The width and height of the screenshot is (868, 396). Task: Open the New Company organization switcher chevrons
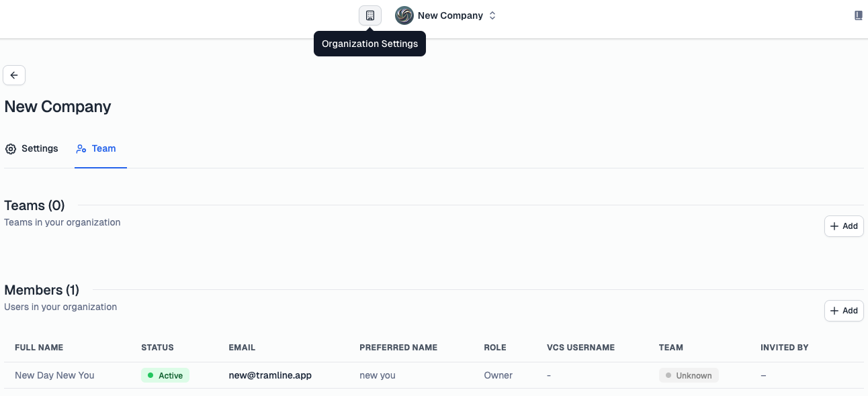pyautogui.click(x=492, y=15)
